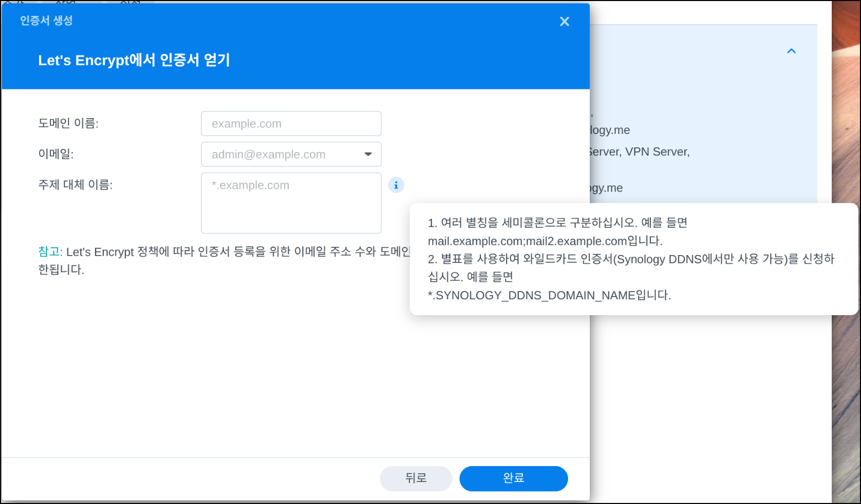Click the info icon beside subject alternative name
The width and height of the screenshot is (861, 504).
click(x=396, y=185)
